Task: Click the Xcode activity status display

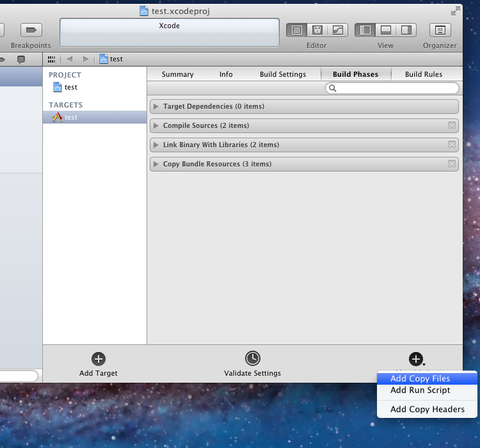Action: coord(170,33)
